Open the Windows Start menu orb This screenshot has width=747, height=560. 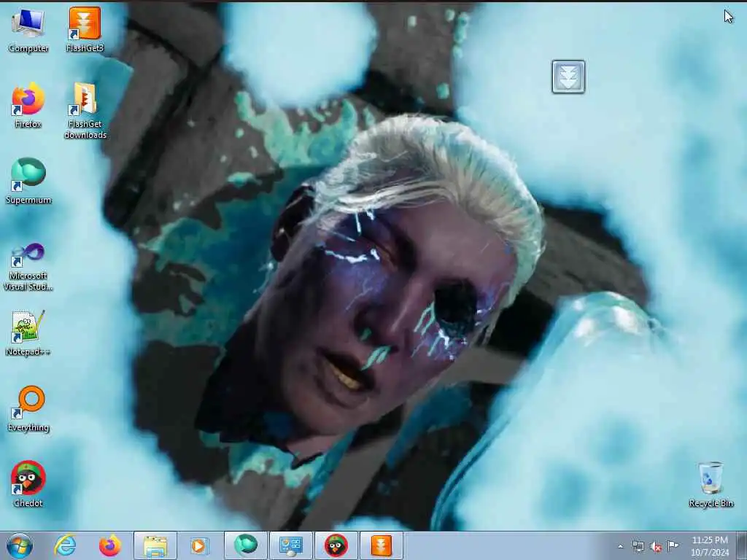pos(20,545)
